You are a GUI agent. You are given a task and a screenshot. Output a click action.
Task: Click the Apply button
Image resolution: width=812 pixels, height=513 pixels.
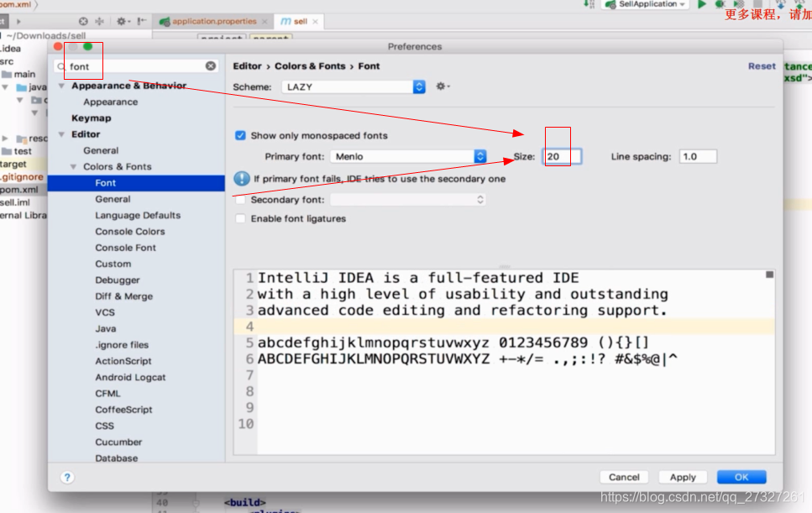[x=683, y=477]
